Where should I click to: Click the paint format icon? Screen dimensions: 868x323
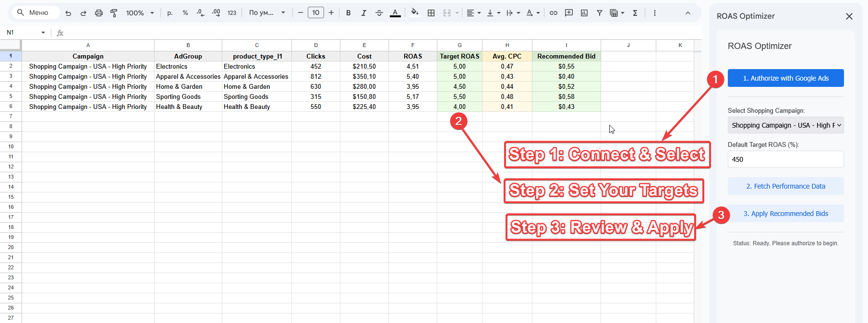tap(114, 13)
